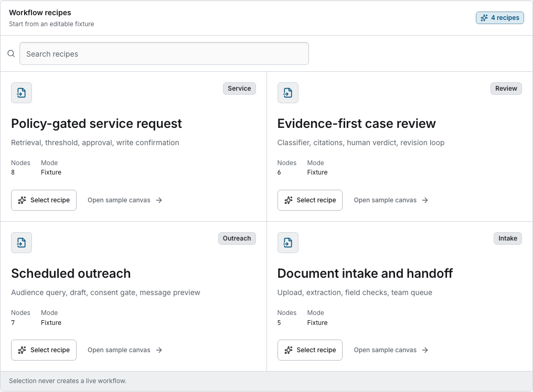Click sparkle icon in Evidence-first Select recipe button
533x392 pixels.
[289, 200]
